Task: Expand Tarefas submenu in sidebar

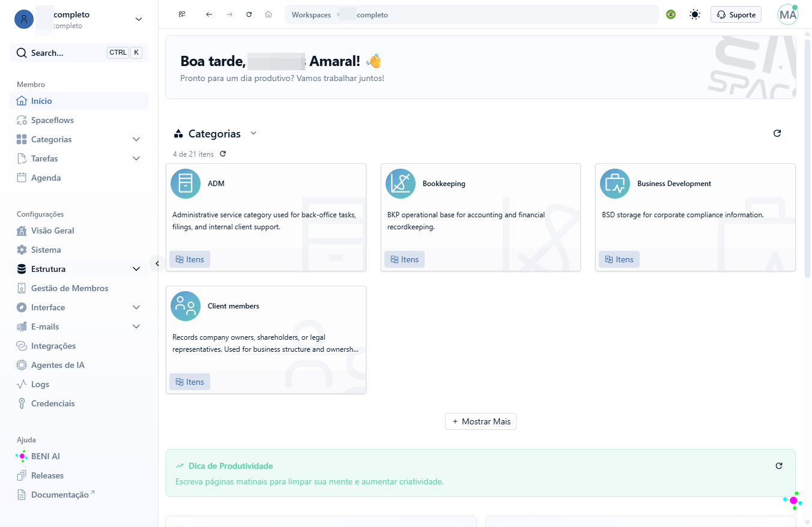Action: click(x=136, y=158)
